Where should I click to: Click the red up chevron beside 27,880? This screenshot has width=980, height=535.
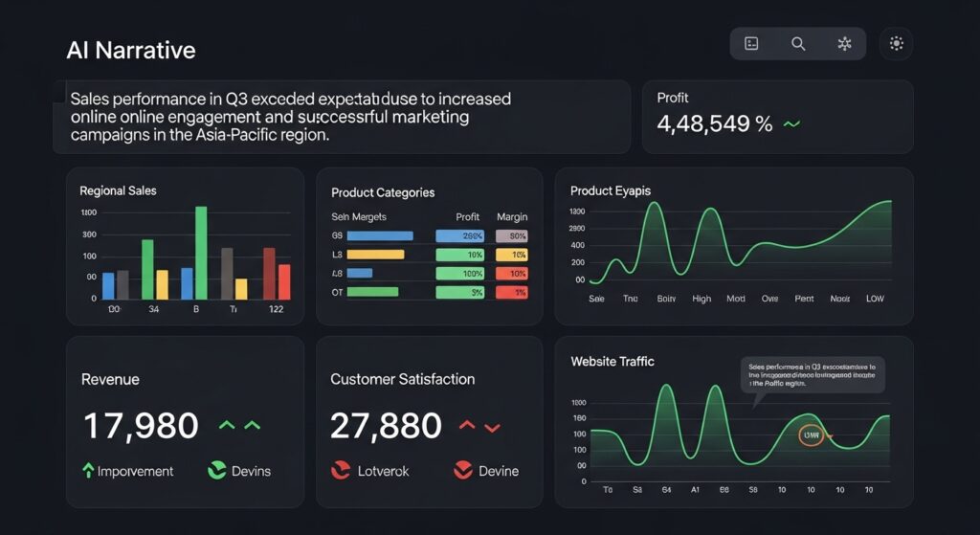(x=468, y=425)
